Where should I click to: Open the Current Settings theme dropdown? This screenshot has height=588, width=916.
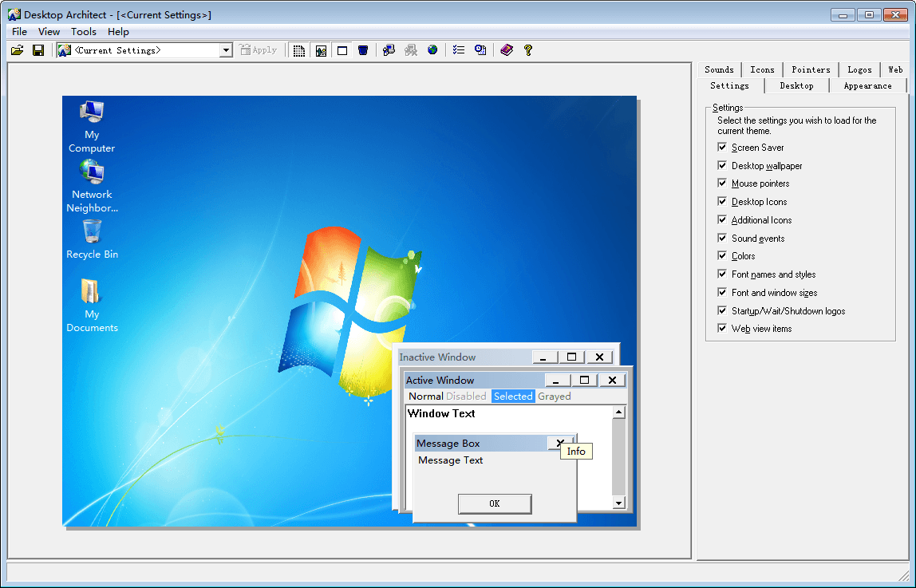point(226,50)
